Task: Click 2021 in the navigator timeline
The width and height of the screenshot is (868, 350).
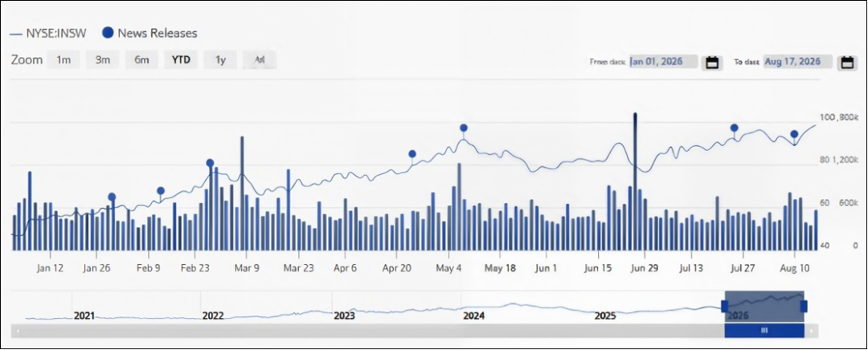Action: point(84,316)
